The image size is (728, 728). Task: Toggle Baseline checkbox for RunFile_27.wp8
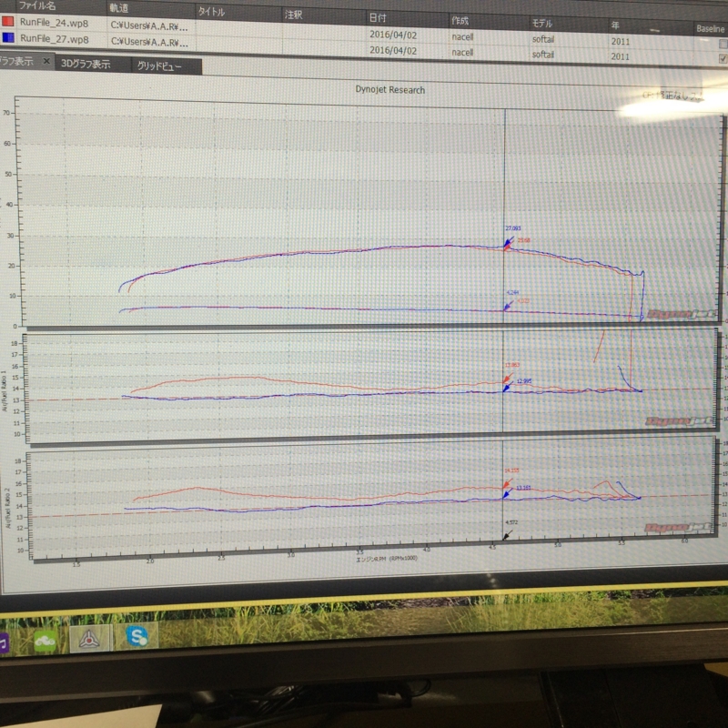(723, 58)
